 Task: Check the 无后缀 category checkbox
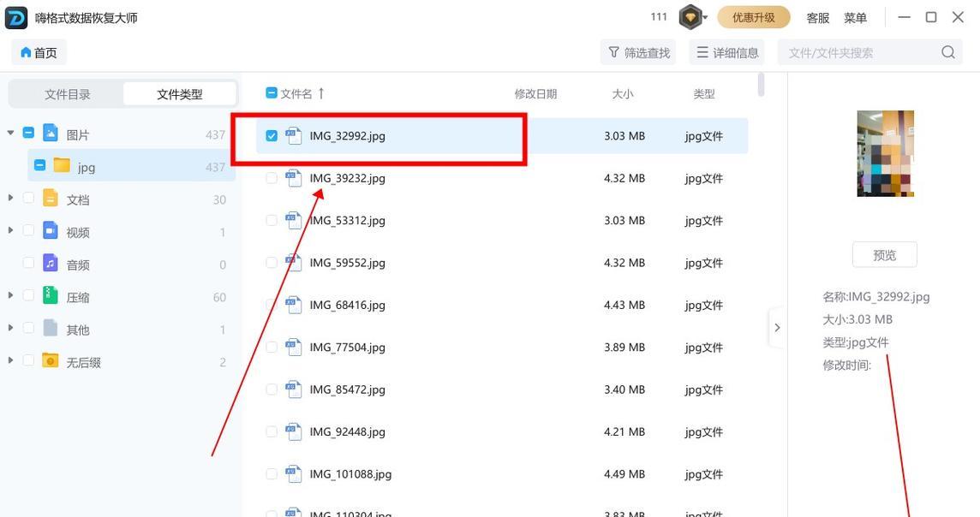tap(29, 360)
